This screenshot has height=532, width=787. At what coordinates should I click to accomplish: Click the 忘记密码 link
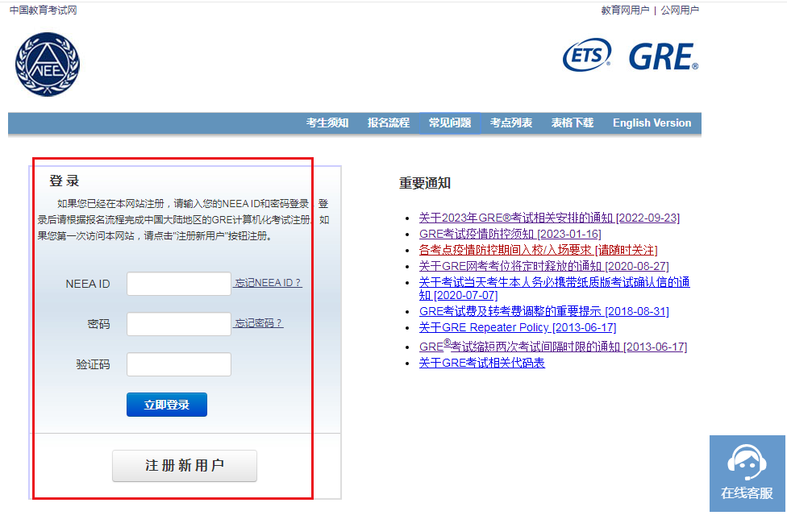[x=259, y=323]
